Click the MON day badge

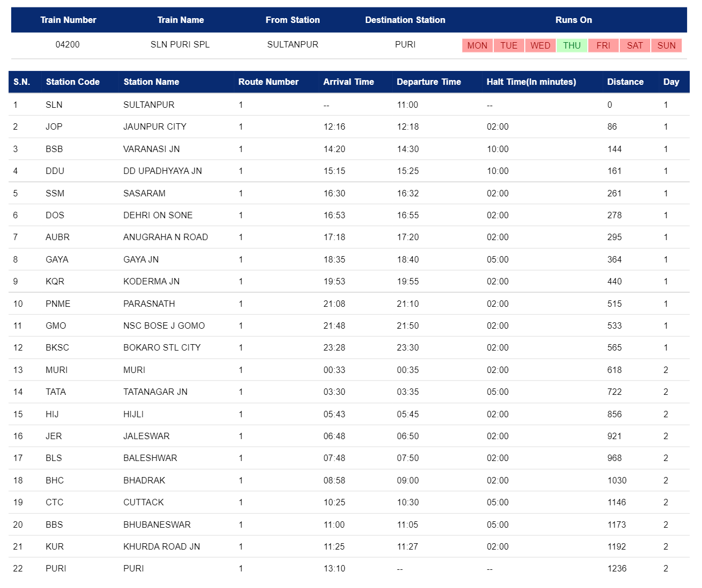[x=477, y=45]
